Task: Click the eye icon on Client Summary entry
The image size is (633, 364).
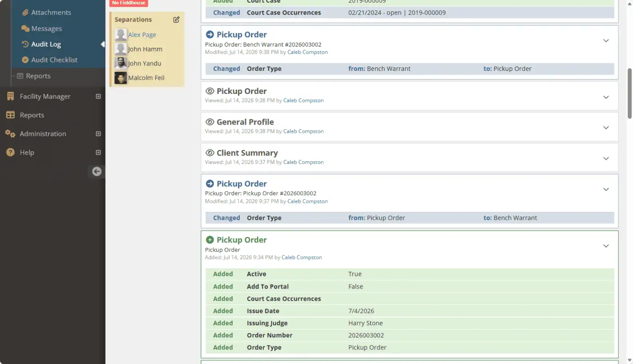Action: tap(210, 153)
